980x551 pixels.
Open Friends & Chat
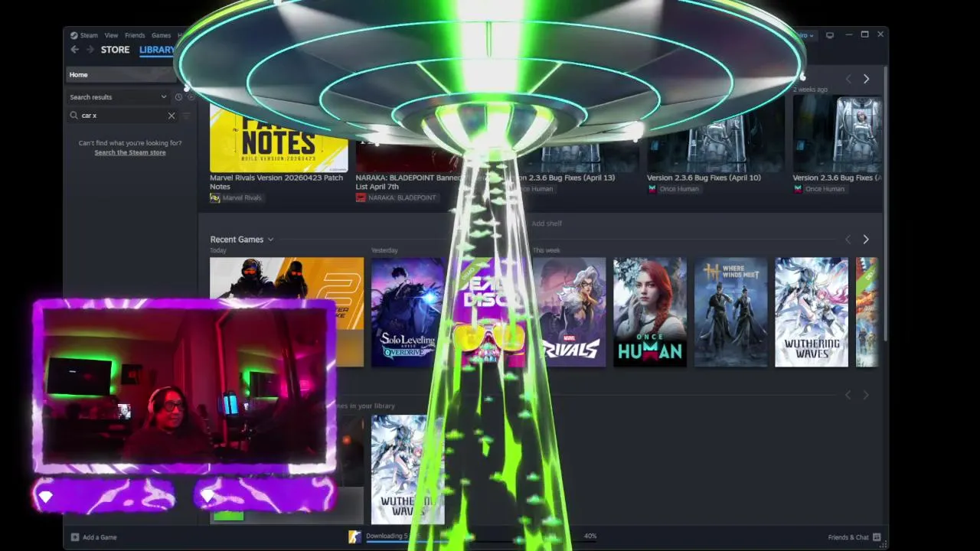848,537
